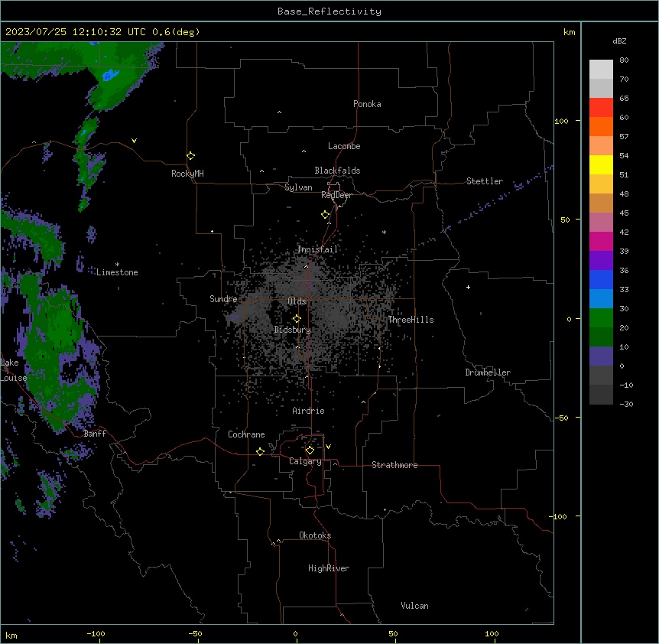Click the Cochrane city label
The image size is (659, 644).
[246, 434]
